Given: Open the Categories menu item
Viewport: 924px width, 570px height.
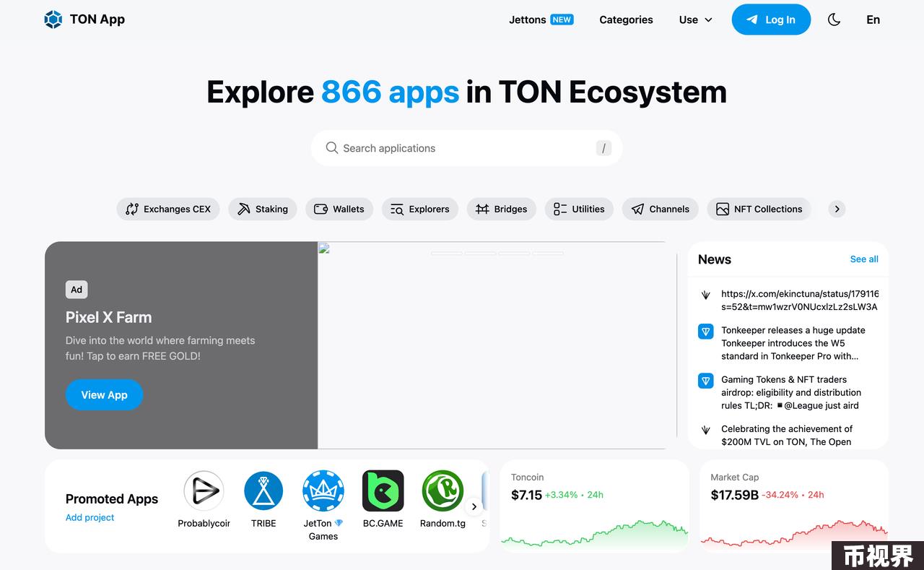Looking at the screenshot, I should 626,20.
